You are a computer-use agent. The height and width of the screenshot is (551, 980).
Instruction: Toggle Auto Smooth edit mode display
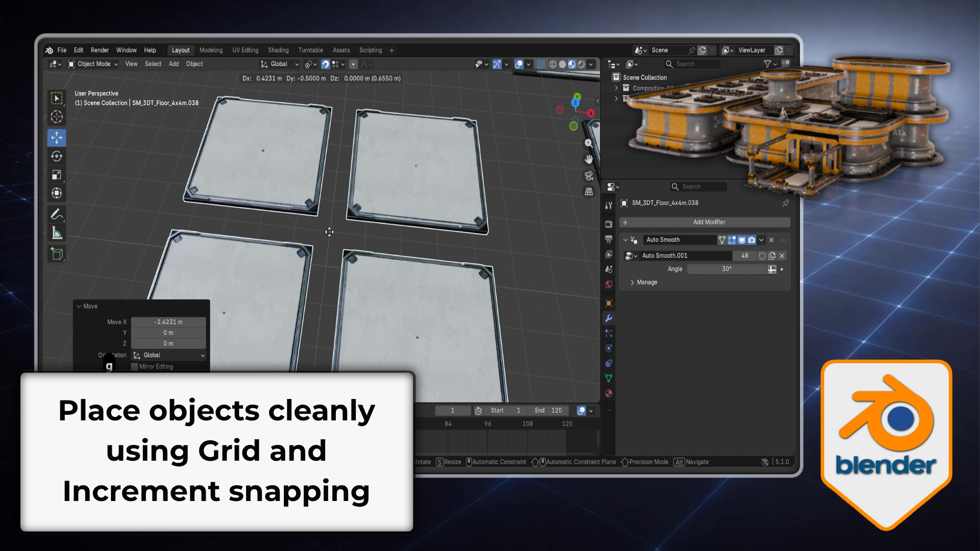(x=732, y=240)
